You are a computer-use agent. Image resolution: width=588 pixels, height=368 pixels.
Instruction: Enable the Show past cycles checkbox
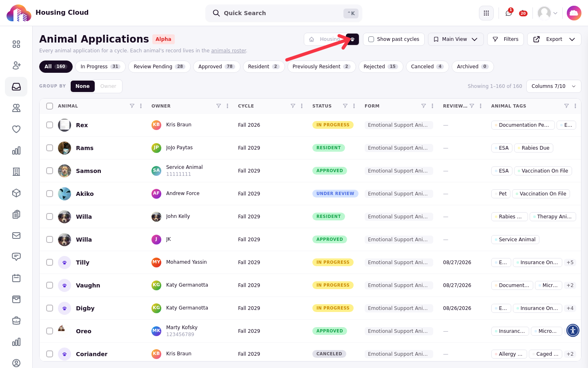371,39
